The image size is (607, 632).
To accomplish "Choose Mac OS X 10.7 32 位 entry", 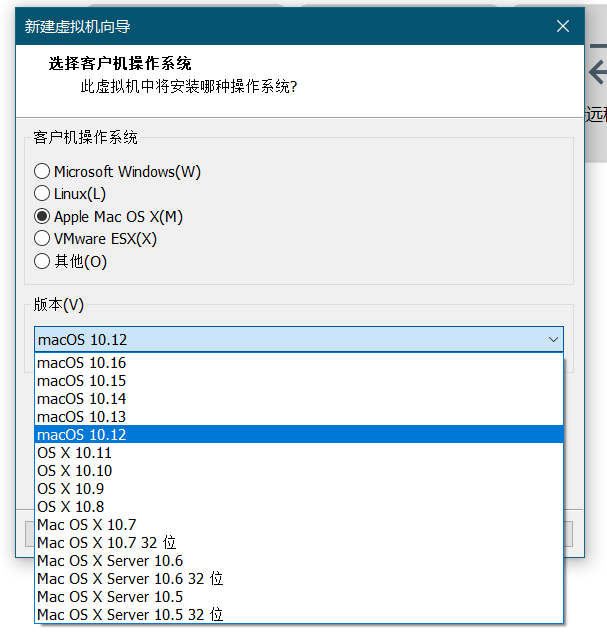I will click(299, 543).
